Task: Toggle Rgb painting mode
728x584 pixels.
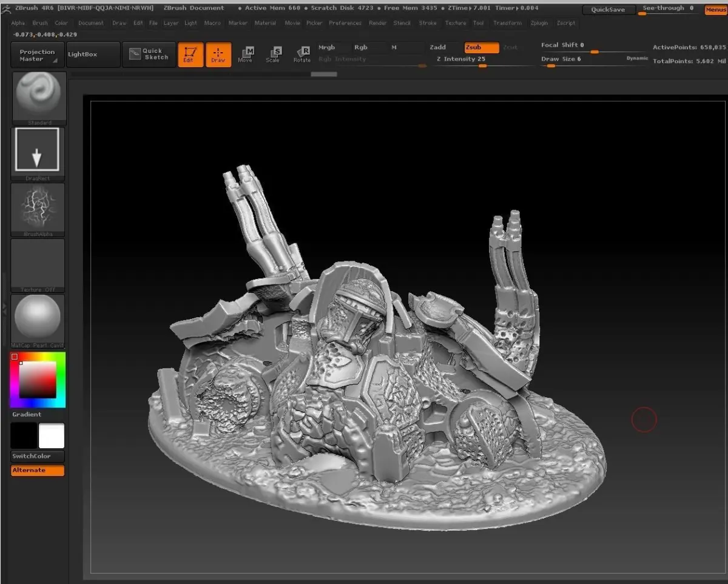Action: click(x=367, y=47)
